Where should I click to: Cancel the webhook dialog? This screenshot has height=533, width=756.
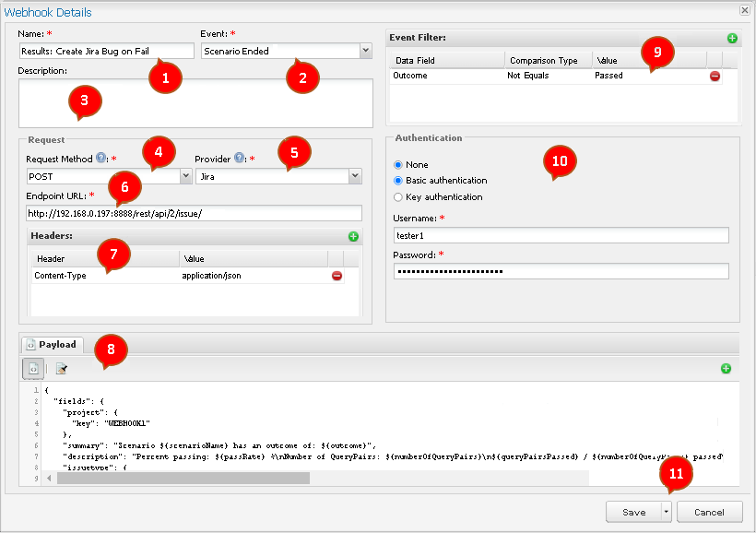pyautogui.click(x=709, y=512)
